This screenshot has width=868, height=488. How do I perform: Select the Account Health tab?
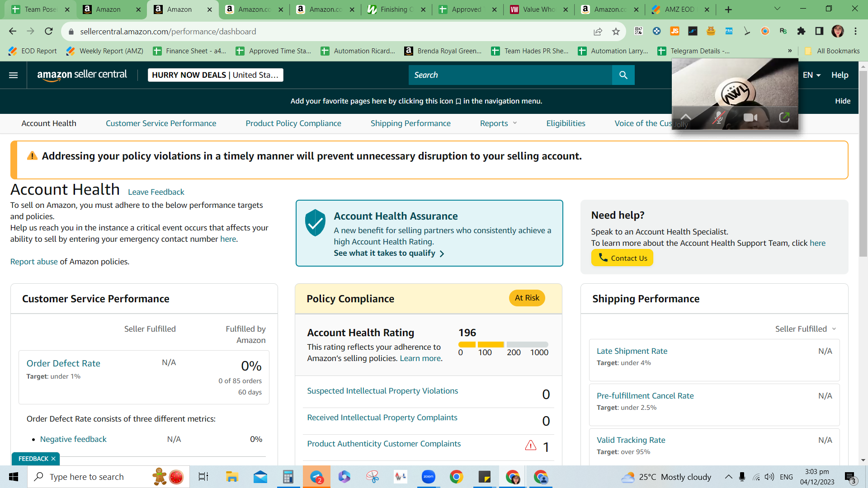[49, 123]
